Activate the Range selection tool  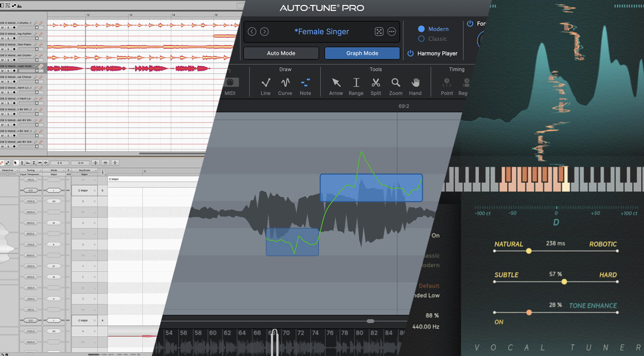[x=356, y=83]
